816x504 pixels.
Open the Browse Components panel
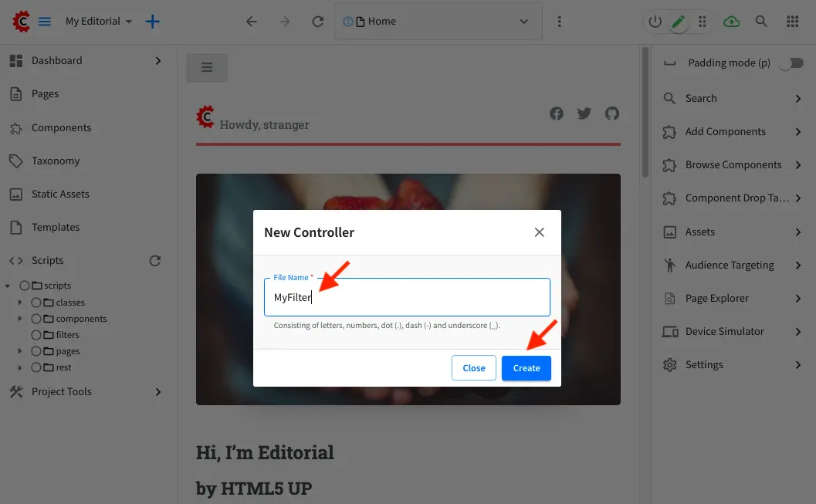click(733, 165)
